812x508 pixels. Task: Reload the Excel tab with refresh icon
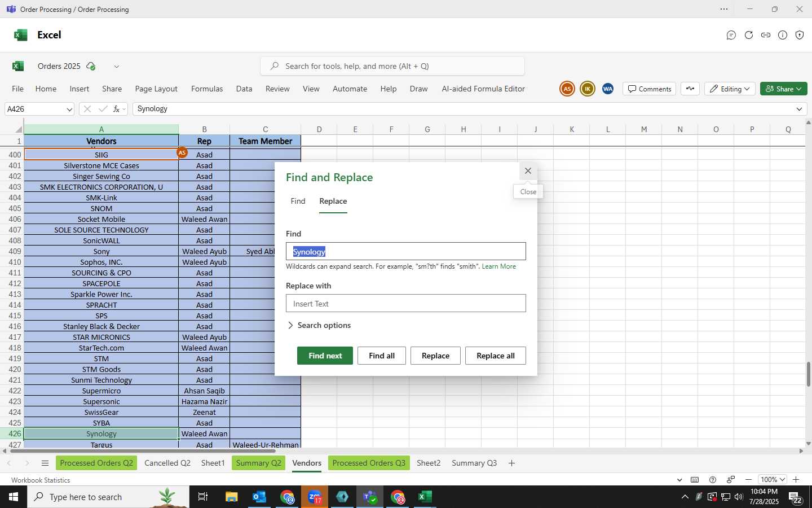(749, 35)
